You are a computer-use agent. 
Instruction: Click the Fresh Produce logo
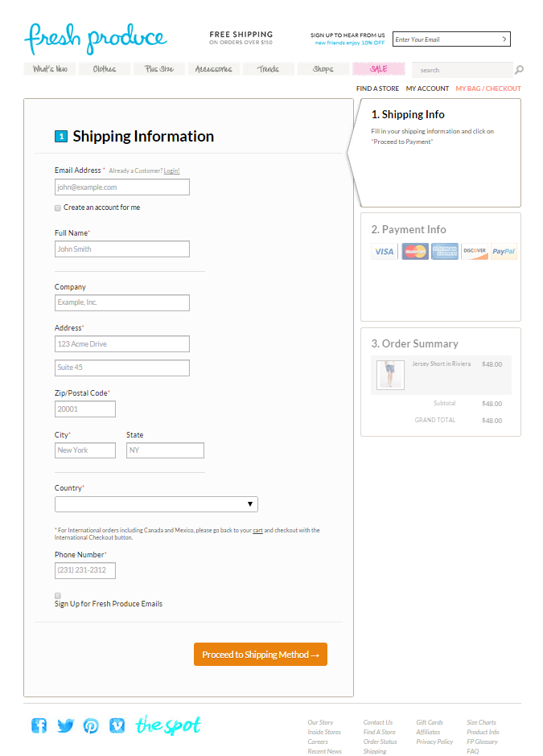click(x=96, y=39)
